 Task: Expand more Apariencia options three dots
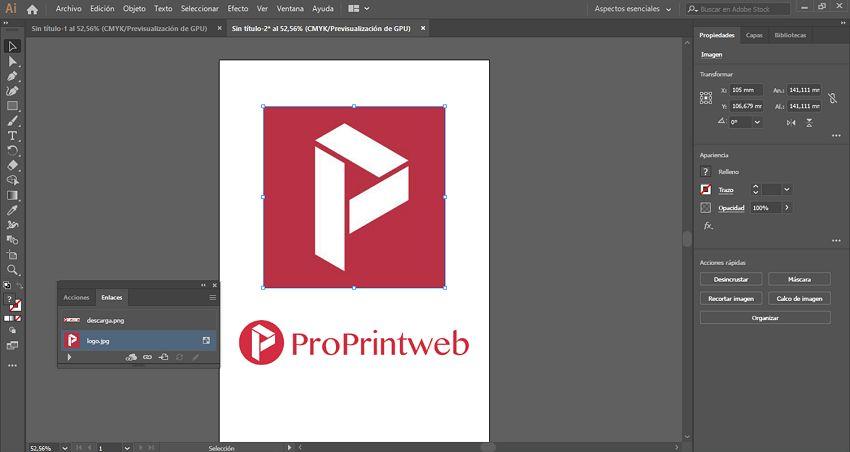836,241
